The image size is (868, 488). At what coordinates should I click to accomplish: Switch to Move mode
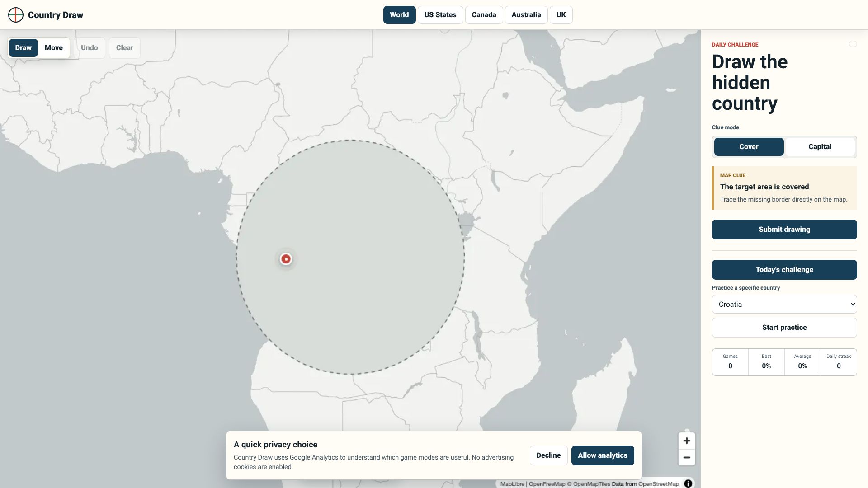(54, 48)
